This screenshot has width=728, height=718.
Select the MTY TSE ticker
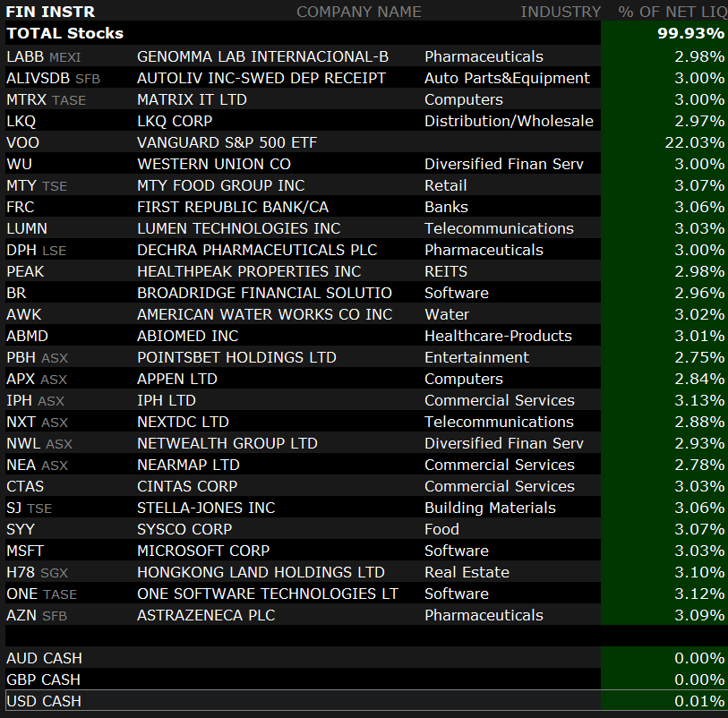37,185
